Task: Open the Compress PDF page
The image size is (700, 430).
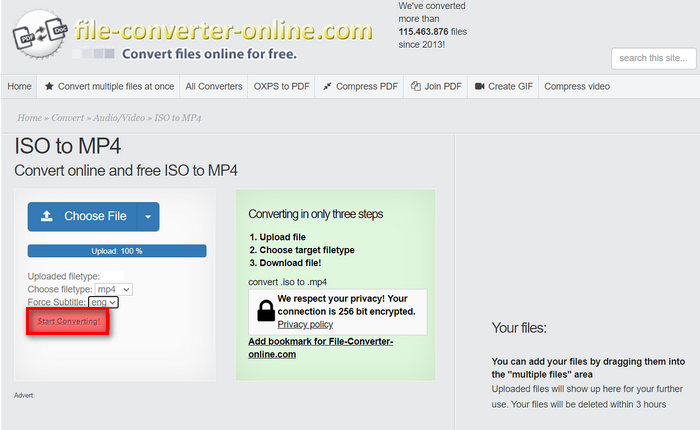Action: click(x=360, y=86)
